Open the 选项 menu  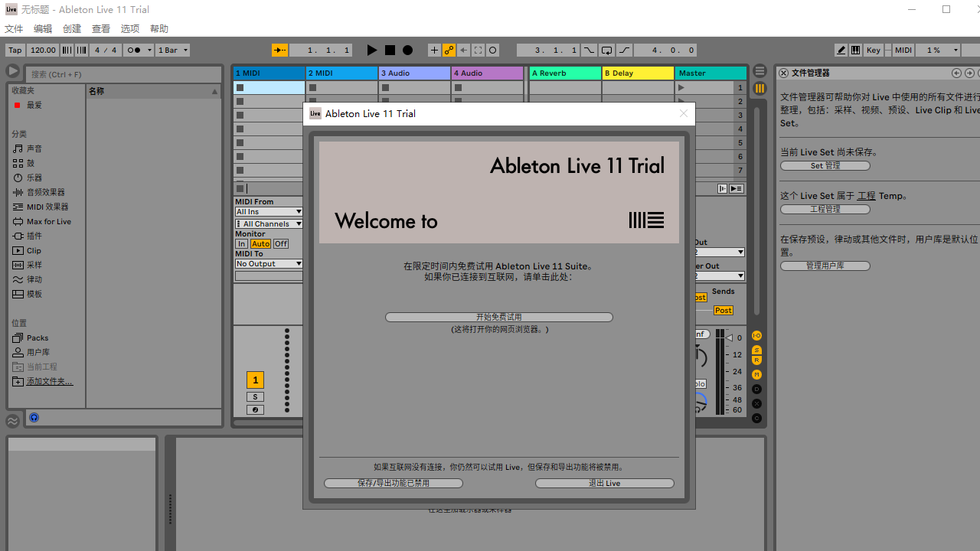click(130, 28)
